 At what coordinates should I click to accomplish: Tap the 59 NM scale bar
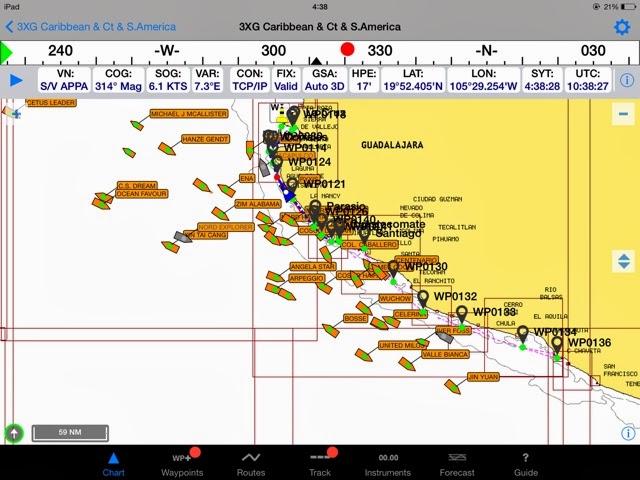[68, 433]
